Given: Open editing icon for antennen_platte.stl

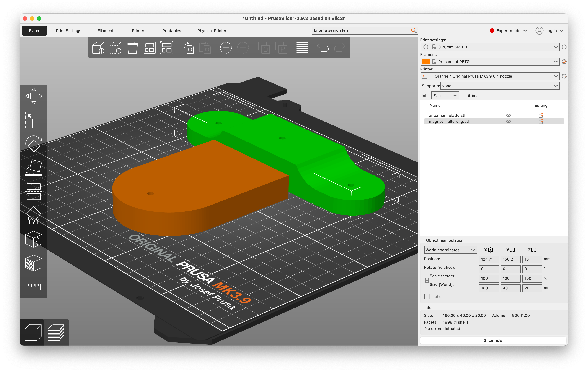Looking at the screenshot, I should (541, 115).
